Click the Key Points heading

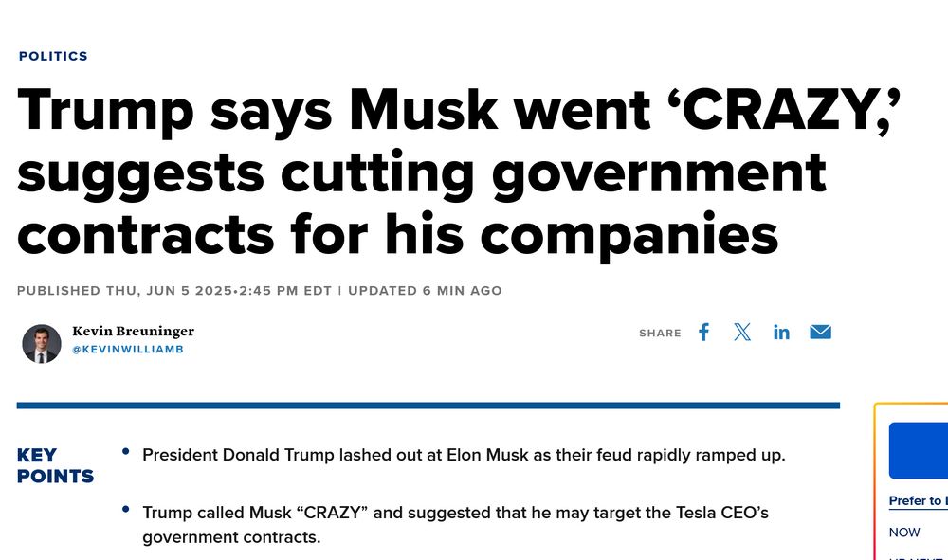point(55,465)
